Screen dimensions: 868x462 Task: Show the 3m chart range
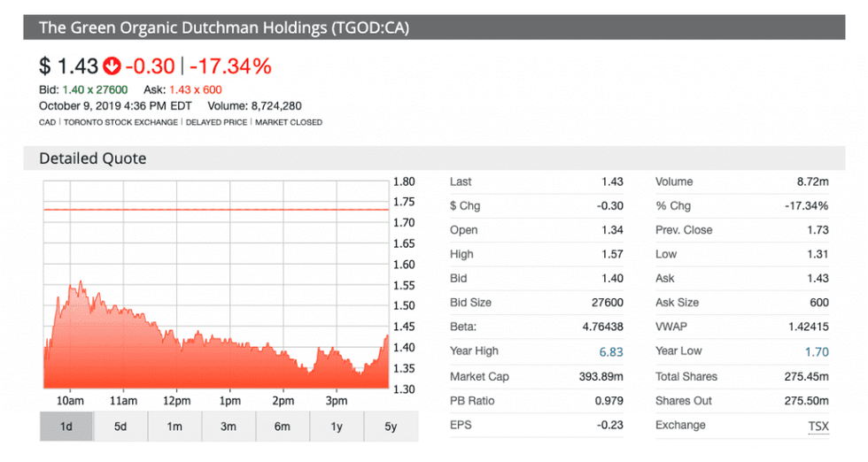tap(229, 427)
